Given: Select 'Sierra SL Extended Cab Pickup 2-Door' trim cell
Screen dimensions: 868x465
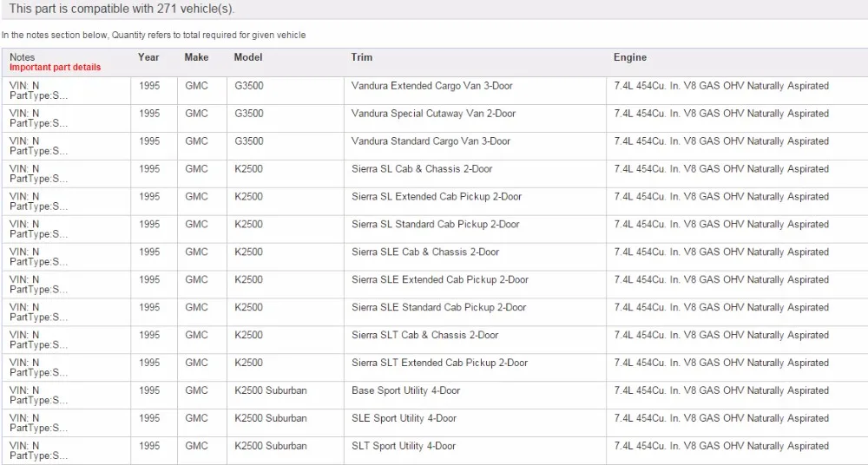Looking at the screenshot, I should click(437, 197).
